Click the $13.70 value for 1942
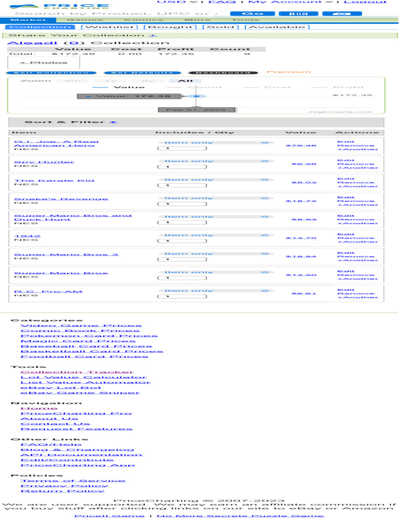 tap(301, 238)
